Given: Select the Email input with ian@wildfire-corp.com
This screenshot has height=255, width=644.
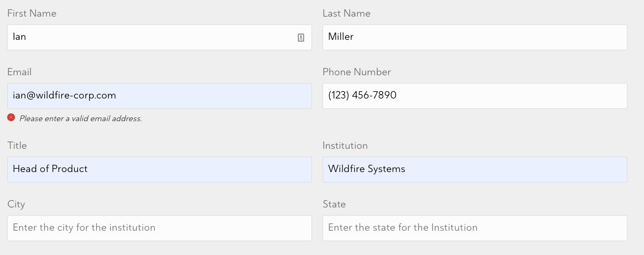Looking at the screenshot, I should [x=159, y=96].
